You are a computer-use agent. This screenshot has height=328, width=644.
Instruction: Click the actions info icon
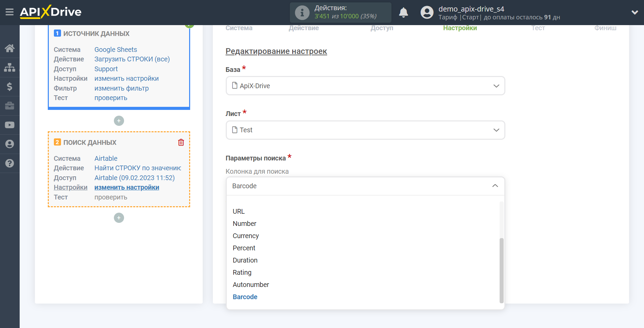[302, 13]
